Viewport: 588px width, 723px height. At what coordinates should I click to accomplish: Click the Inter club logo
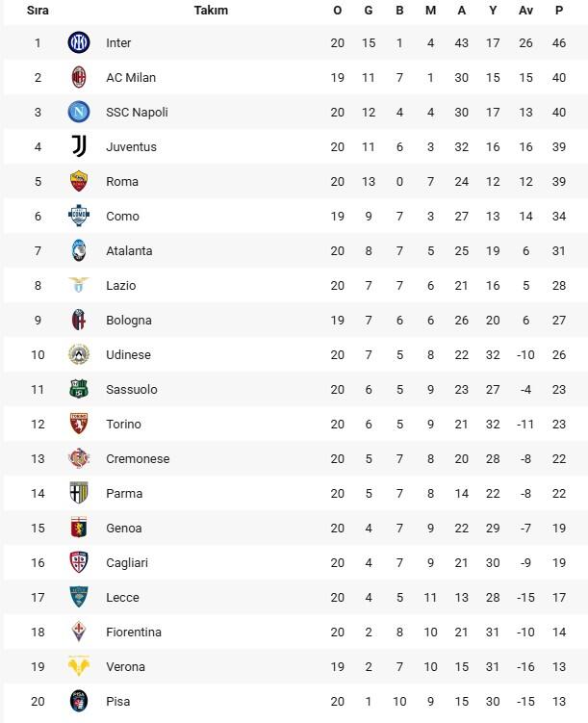click(x=78, y=42)
